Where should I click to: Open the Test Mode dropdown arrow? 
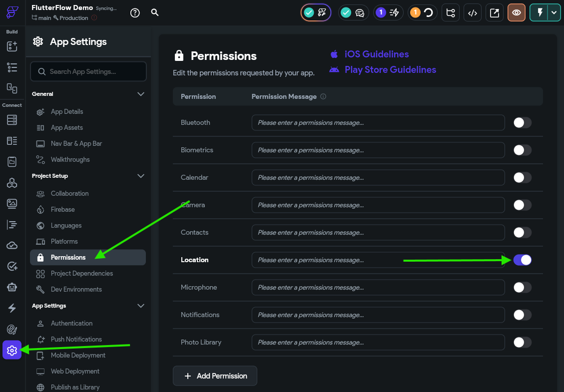pyautogui.click(x=554, y=13)
